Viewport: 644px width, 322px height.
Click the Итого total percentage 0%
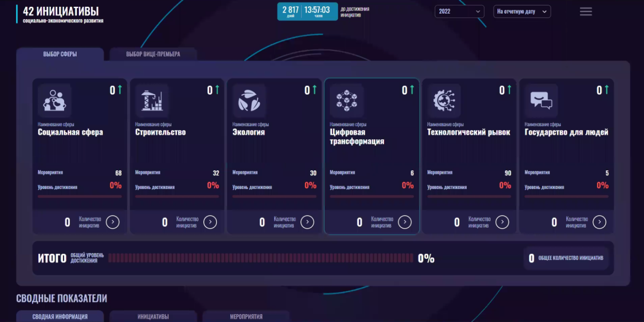426,258
